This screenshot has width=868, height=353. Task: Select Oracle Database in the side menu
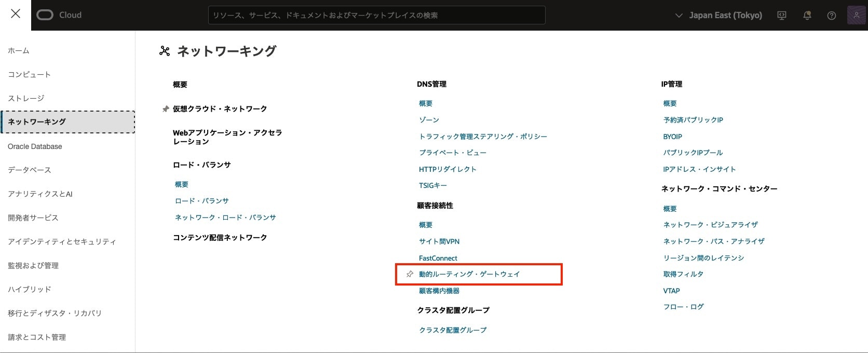click(x=35, y=146)
